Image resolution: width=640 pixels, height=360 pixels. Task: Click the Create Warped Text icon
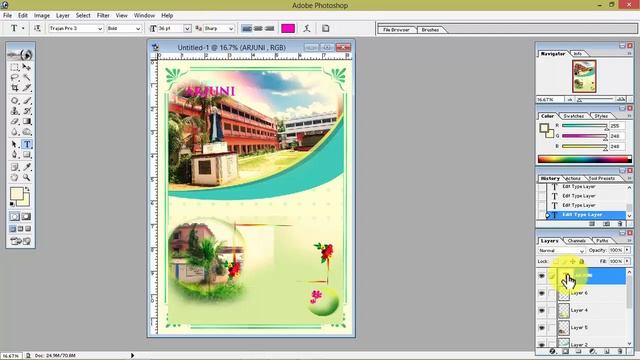pyautogui.click(x=307, y=28)
